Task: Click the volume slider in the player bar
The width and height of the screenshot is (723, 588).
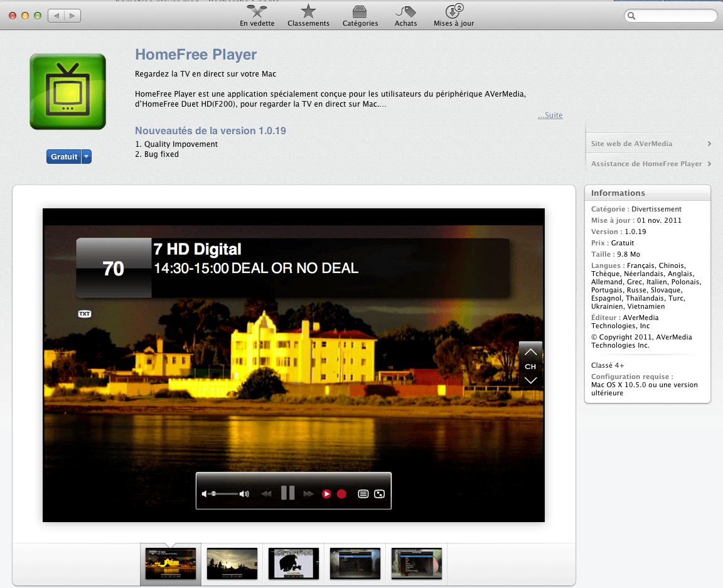Action: pyautogui.click(x=224, y=494)
